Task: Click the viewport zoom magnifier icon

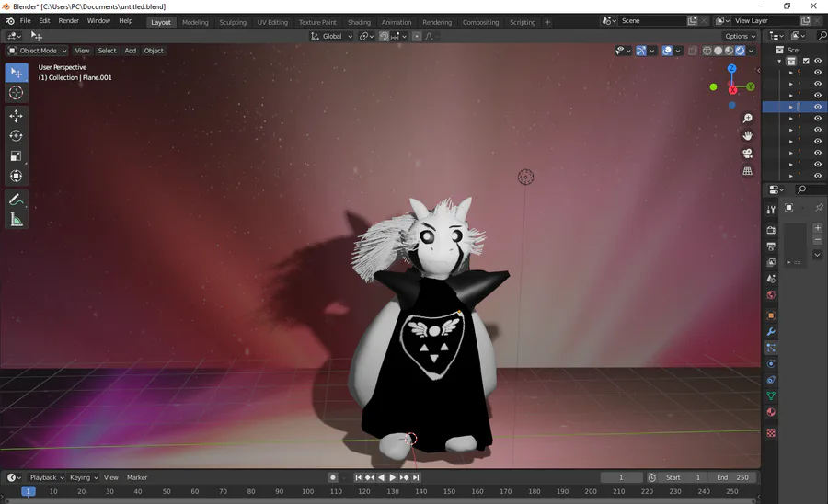Action: point(747,119)
